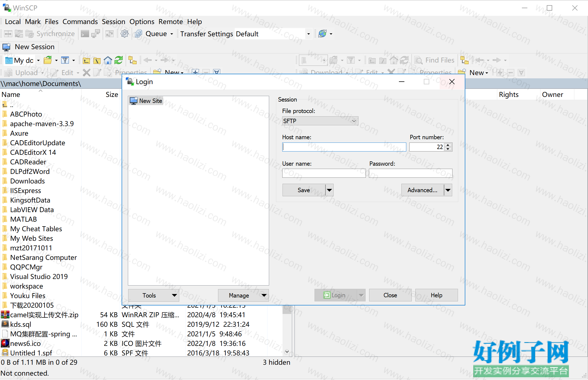This screenshot has width=588, height=380.
Task: Click the Open in PuTTY icon
Action: [96, 34]
